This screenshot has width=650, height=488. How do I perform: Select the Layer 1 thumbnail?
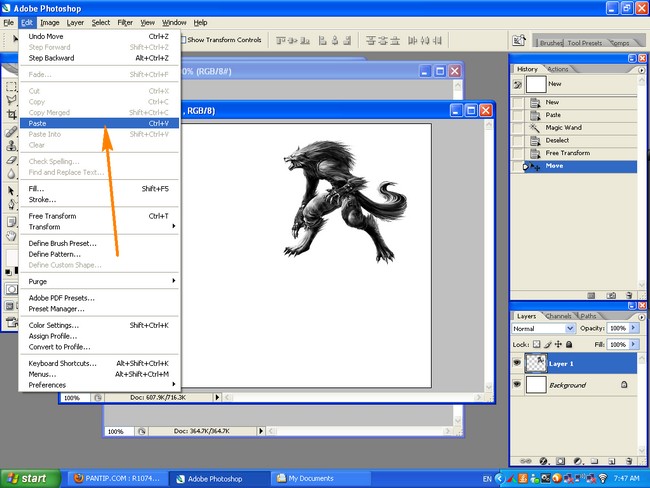point(536,363)
